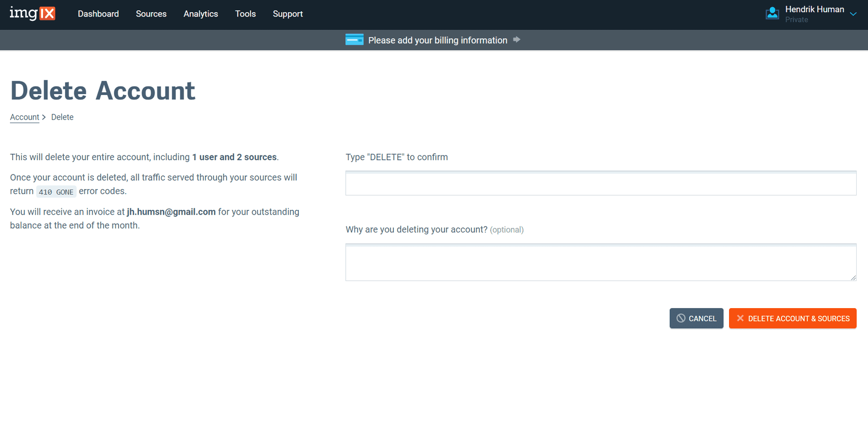Follow the 'Please add your billing information' link

438,40
